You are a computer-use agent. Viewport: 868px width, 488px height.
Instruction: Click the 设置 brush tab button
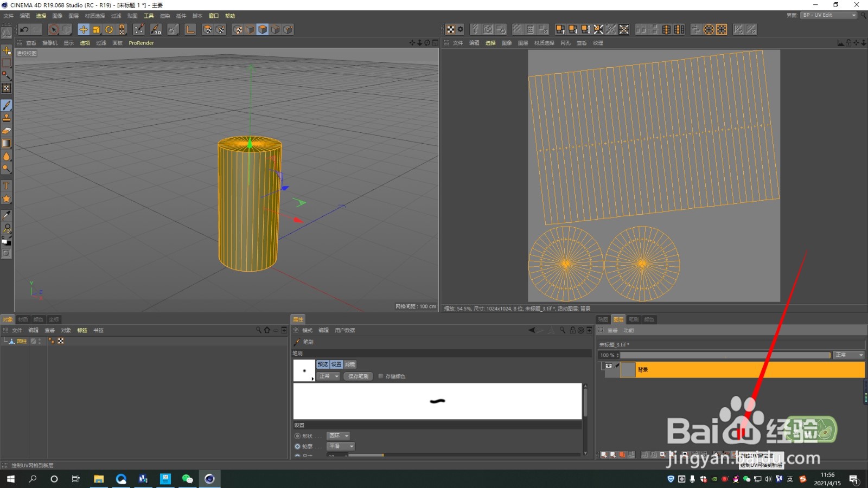[336, 364]
